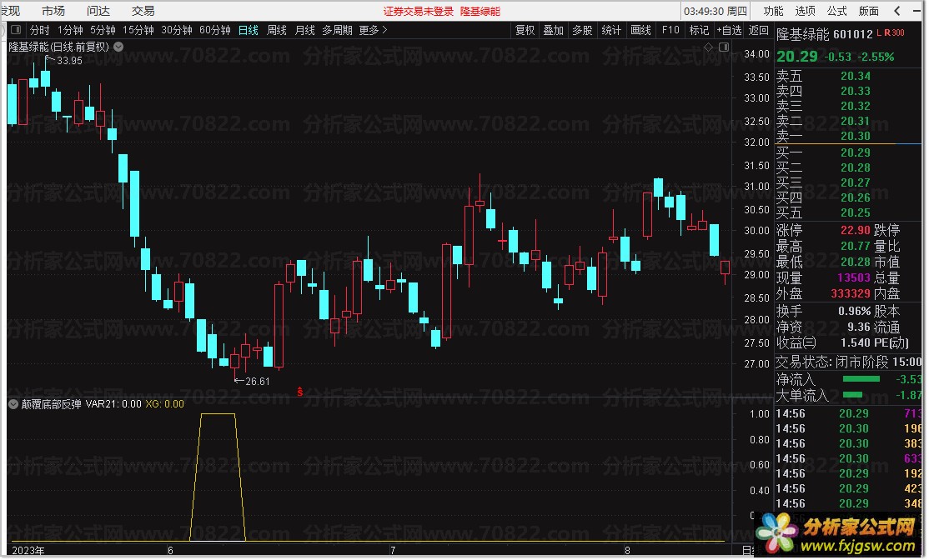Click the 换手 value 0.96%
This screenshot has height=560, width=929.
[854, 311]
